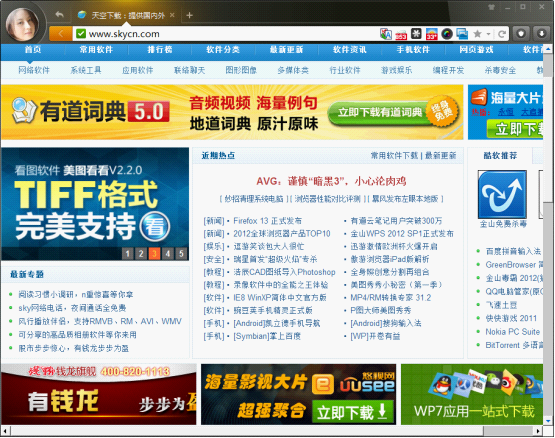Open the 2012全球浏览器产品TOP10 link
Screen dimensions: 555x438
click(x=282, y=234)
